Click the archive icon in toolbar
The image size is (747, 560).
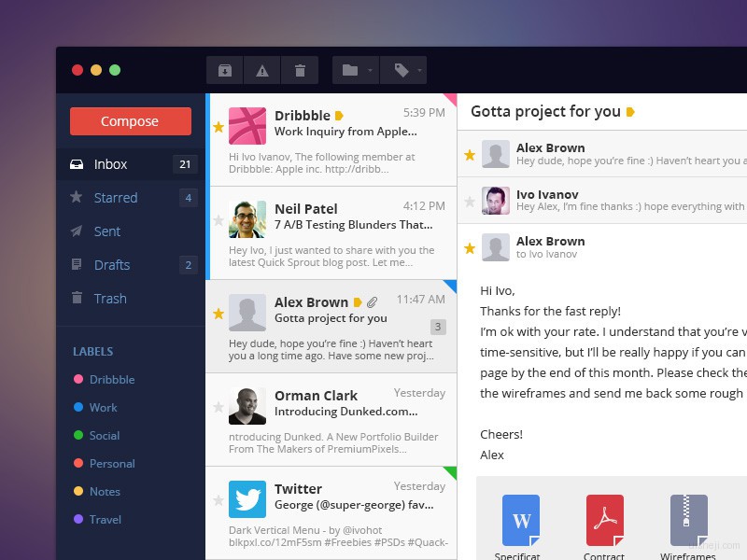pos(224,70)
